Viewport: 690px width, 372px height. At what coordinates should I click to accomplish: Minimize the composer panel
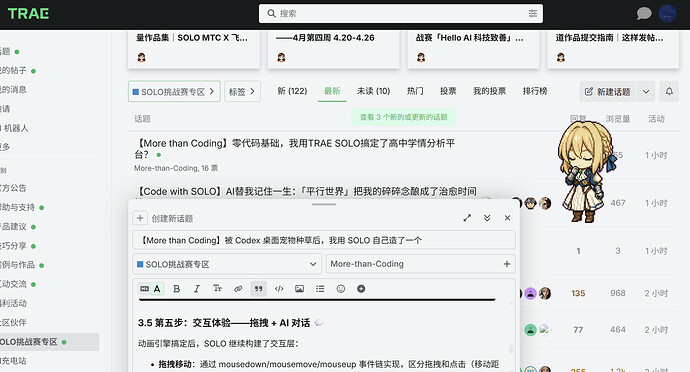pyautogui.click(x=487, y=218)
